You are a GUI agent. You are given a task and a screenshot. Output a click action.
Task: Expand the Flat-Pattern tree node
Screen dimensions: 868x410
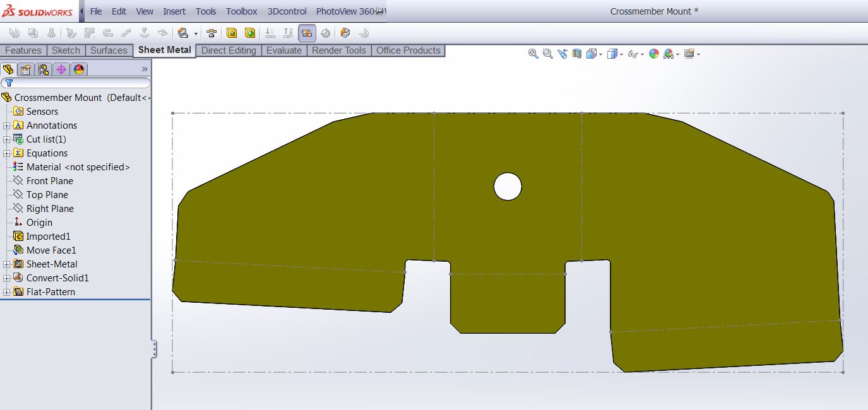point(7,292)
